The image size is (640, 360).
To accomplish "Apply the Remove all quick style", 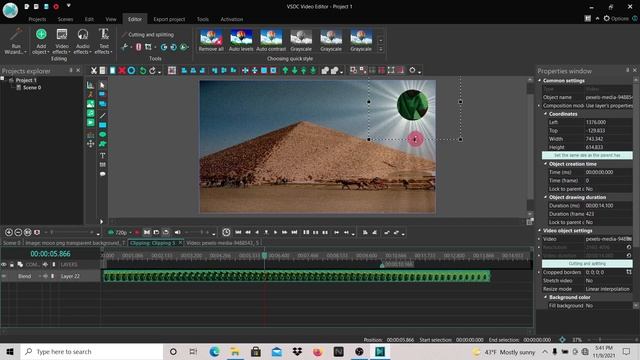I will [211, 40].
